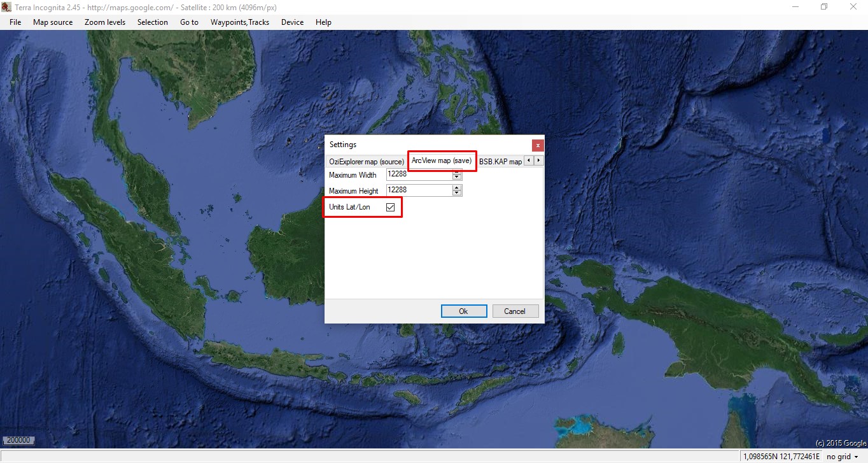Switch to the BSB.KAP map tab

pos(500,162)
